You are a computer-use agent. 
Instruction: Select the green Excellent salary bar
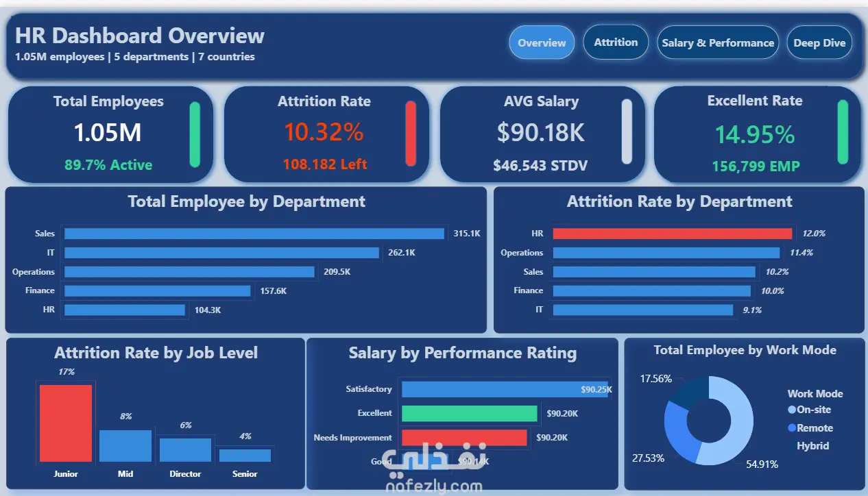(469, 414)
